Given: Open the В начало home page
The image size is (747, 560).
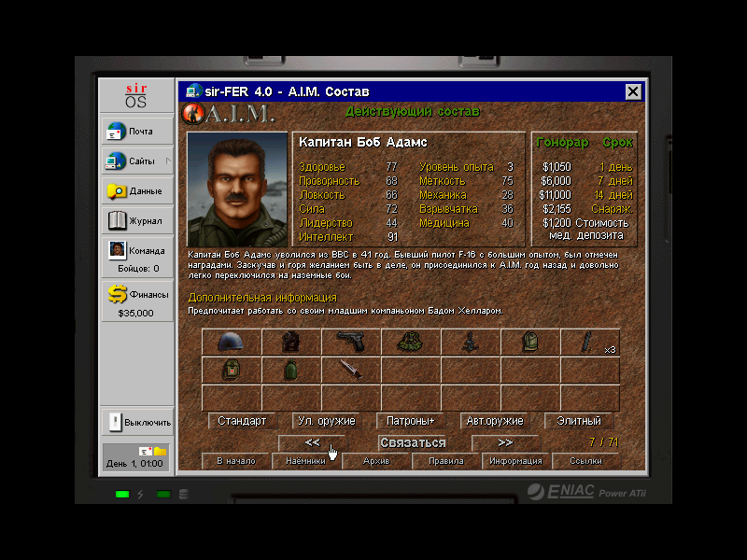Looking at the screenshot, I should pos(236,461).
